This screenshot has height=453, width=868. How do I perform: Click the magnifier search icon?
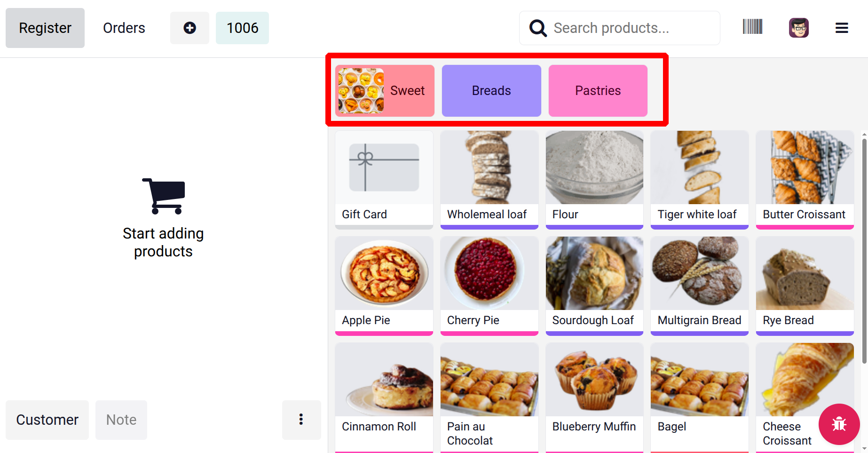click(x=538, y=28)
